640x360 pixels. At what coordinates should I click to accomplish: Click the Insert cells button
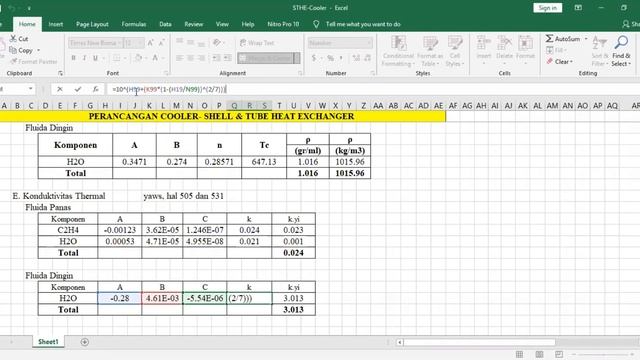tap(484, 51)
